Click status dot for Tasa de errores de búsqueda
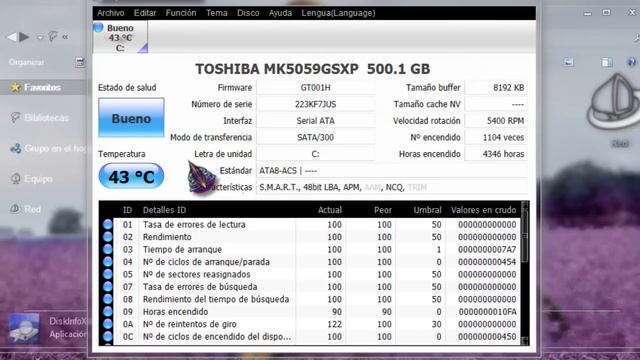This screenshot has width=640, height=360. [108, 287]
